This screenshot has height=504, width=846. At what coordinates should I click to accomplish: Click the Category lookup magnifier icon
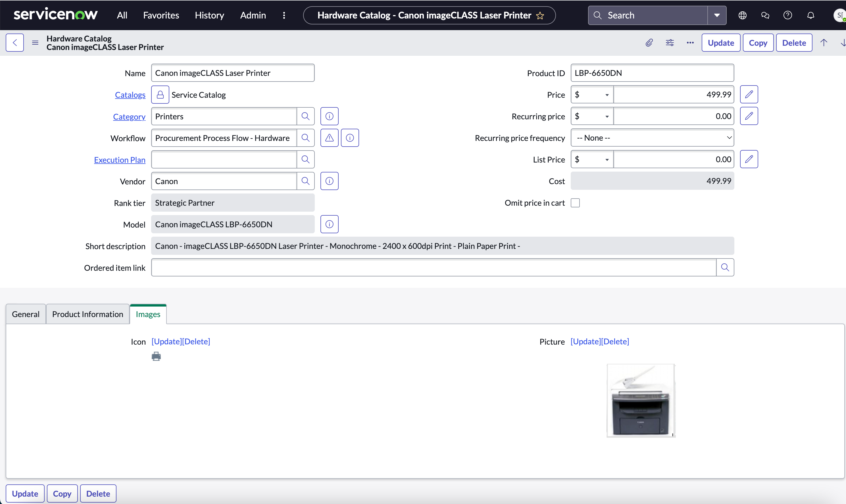coord(306,116)
